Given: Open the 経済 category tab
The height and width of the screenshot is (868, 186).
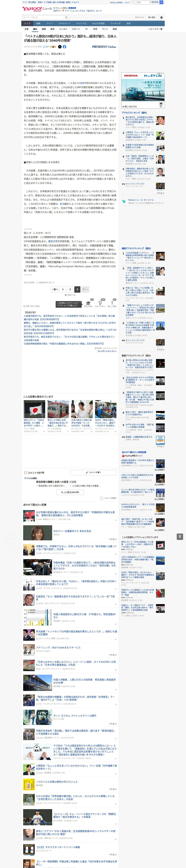Looking at the screenshot, I should pos(52,29).
